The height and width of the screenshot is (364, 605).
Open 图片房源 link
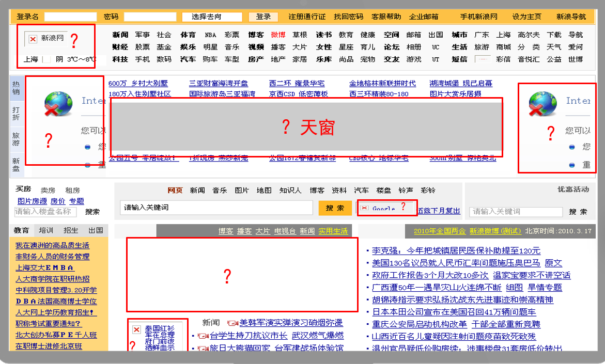point(32,201)
